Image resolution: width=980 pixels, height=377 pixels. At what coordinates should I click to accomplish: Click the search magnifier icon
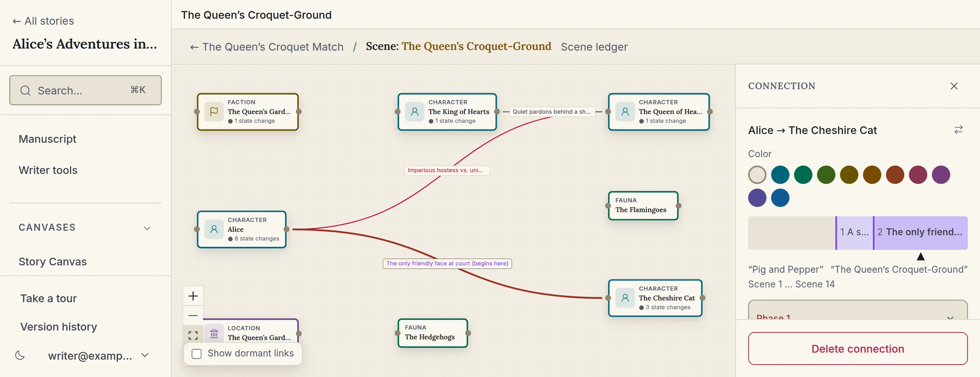(26, 91)
